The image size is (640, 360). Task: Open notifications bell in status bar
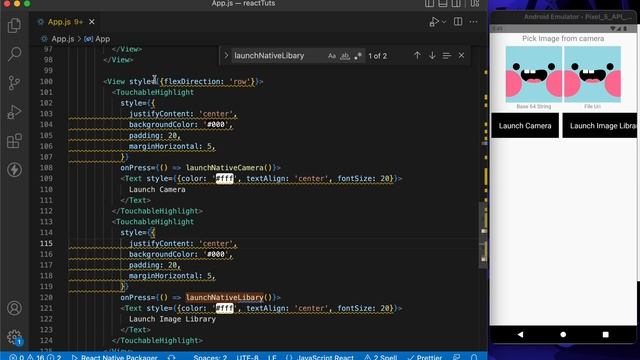pos(474,357)
